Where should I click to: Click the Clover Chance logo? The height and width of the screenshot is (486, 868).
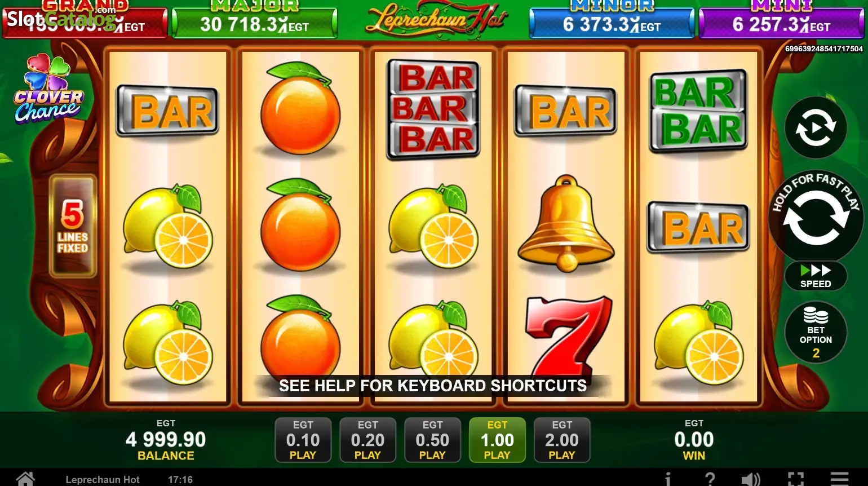click(x=48, y=89)
